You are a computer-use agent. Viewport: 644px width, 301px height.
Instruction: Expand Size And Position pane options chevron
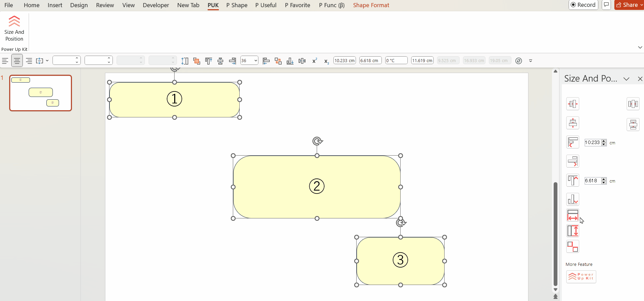tap(626, 79)
